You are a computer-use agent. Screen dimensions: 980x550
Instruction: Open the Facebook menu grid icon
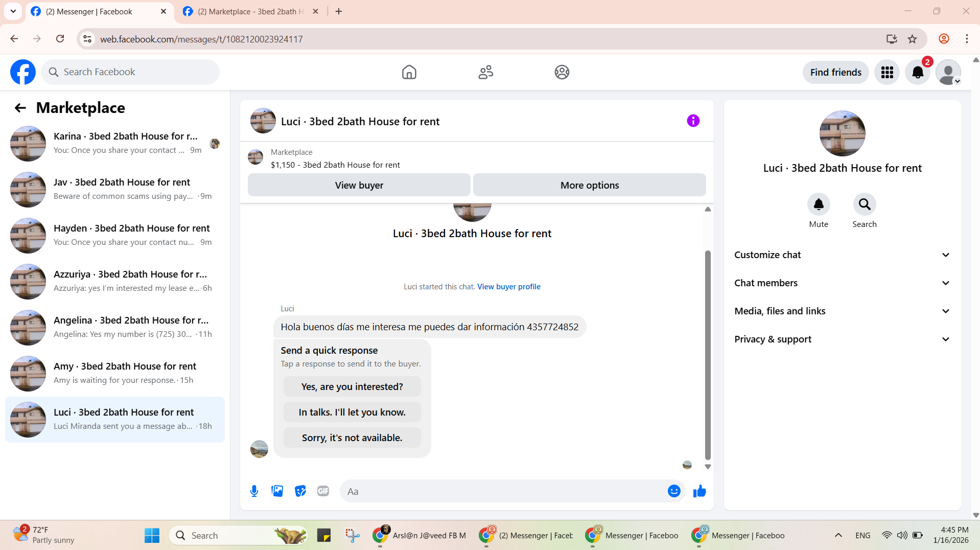[x=887, y=72]
